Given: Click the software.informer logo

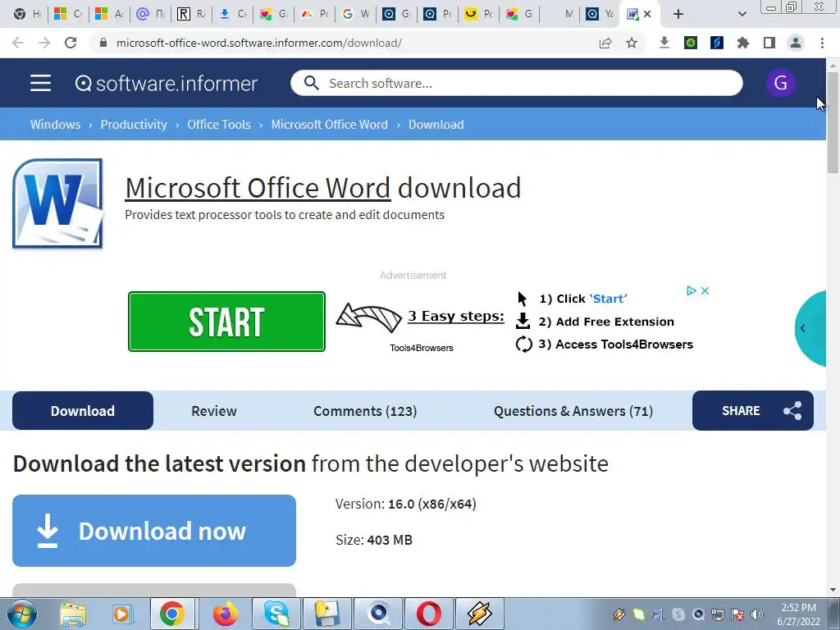Looking at the screenshot, I should coord(166,84).
